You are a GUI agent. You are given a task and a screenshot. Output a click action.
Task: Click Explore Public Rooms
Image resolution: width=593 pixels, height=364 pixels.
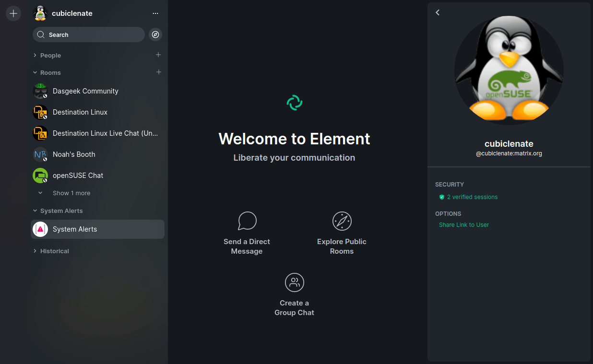[342, 234]
